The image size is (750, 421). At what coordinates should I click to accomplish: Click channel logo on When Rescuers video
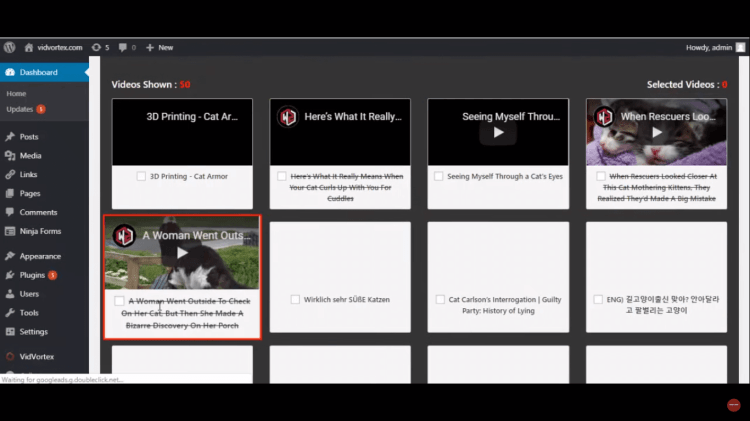(604, 117)
